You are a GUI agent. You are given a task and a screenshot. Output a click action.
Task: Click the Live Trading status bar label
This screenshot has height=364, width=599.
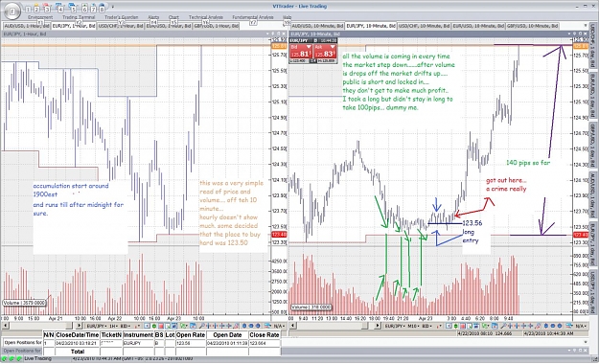pos(37,358)
